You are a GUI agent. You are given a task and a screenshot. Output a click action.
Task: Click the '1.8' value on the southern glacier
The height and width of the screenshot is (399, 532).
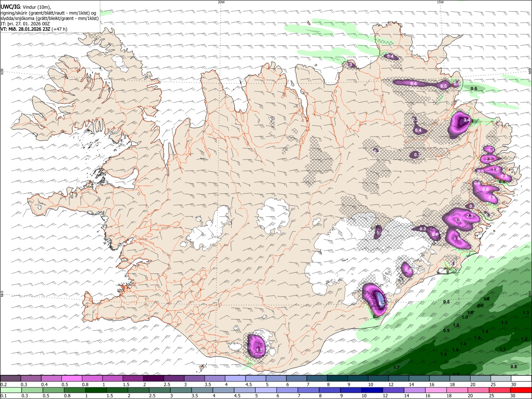pos(259,350)
